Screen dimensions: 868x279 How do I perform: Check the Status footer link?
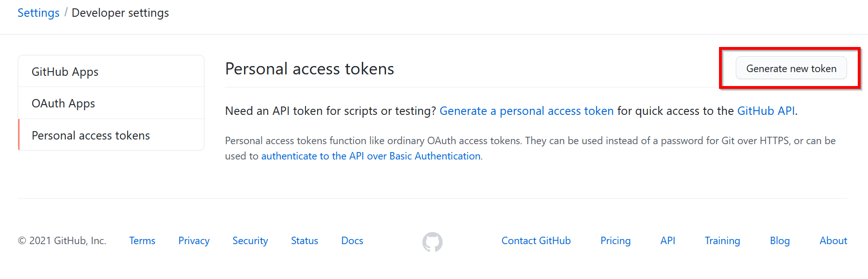click(305, 241)
